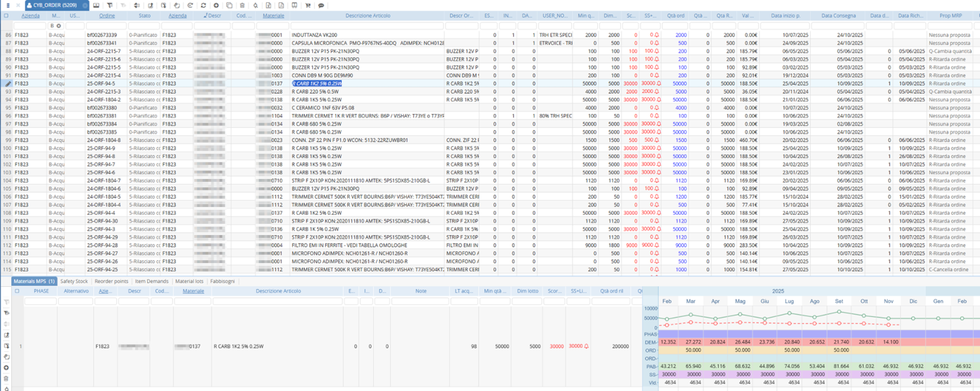This screenshot has height=391, width=980.
Task: Click the Data Consegna column header
Action: click(x=838, y=15)
